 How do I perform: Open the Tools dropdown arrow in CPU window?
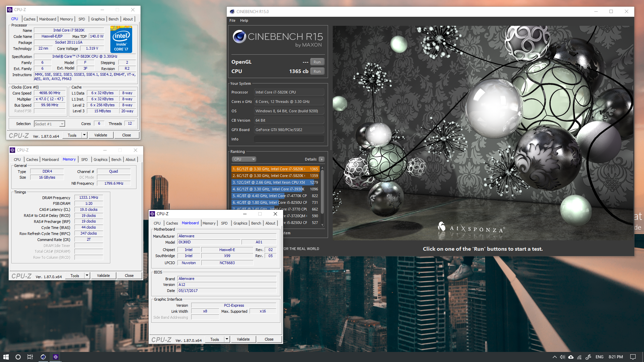pos(85,135)
